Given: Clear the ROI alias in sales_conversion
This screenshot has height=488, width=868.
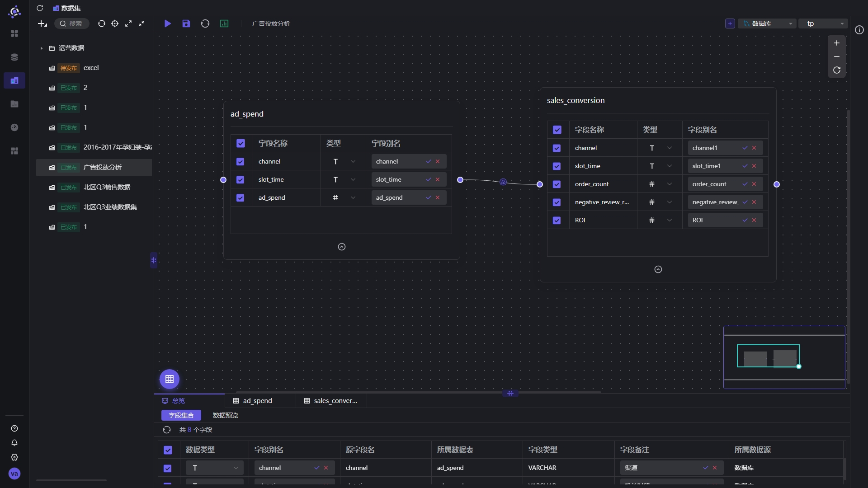Looking at the screenshot, I should coord(754,220).
